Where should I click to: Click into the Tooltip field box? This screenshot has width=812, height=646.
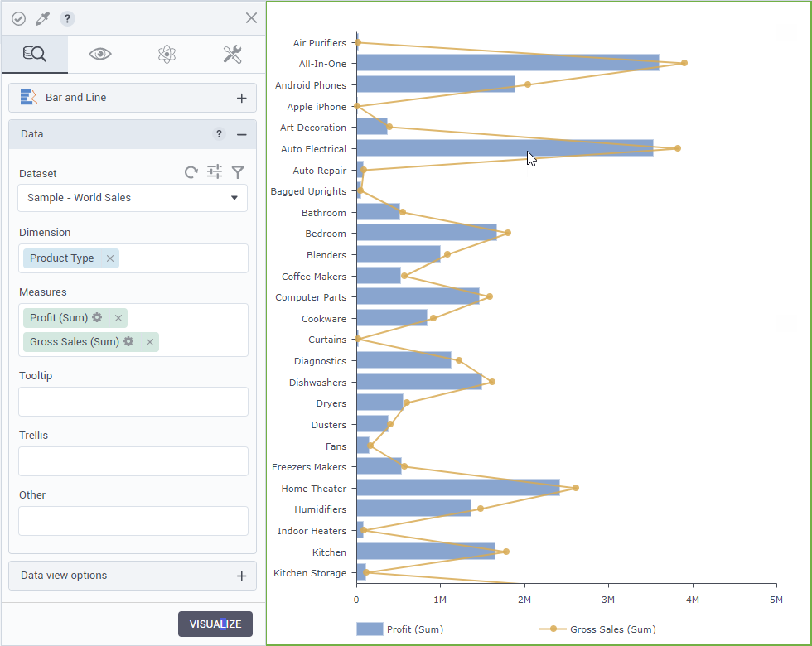pyautogui.click(x=133, y=402)
